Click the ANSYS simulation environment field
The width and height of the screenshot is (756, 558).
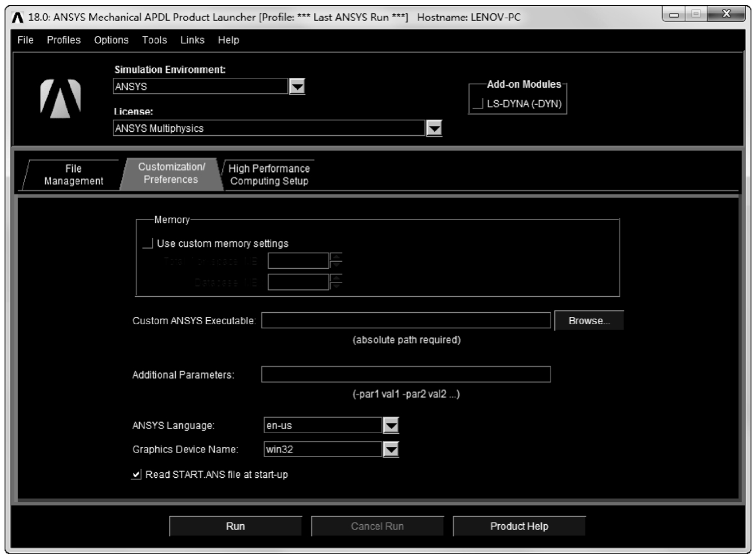200,87
